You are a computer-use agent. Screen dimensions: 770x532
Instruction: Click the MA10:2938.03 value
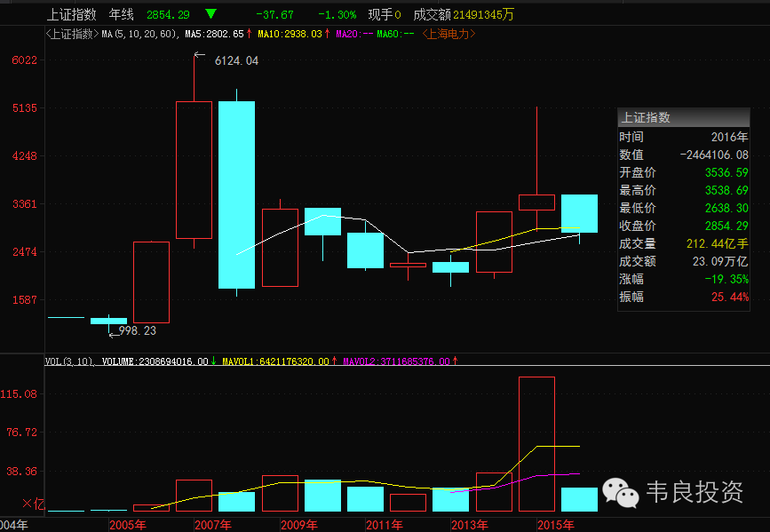pos(290,34)
